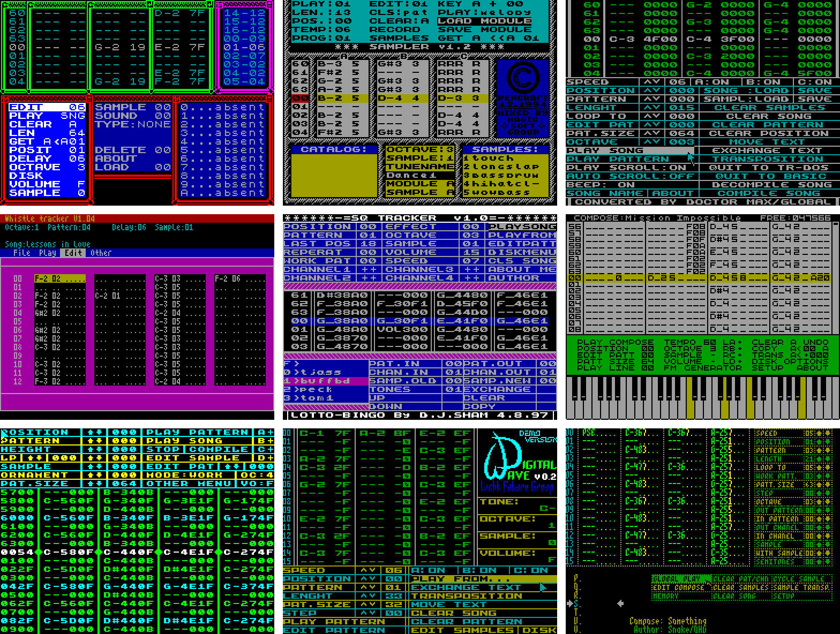
Task: Click EDIT SAMPLES in Digital Wave
Action: point(463,630)
